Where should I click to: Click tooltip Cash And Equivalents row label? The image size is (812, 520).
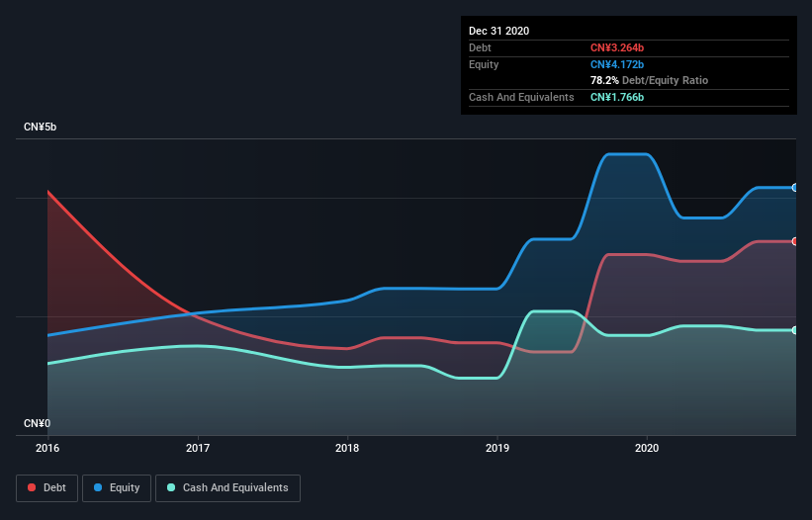521,97
